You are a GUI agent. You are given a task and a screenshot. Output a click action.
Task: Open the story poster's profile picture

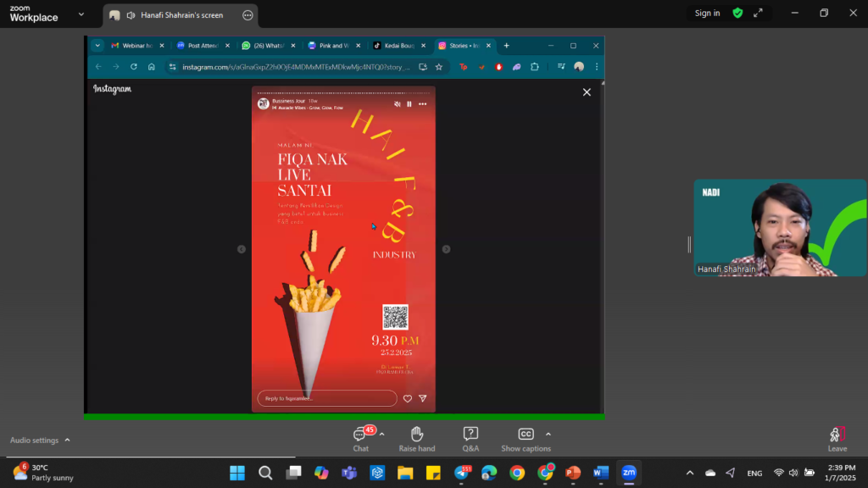pos(264,104)
